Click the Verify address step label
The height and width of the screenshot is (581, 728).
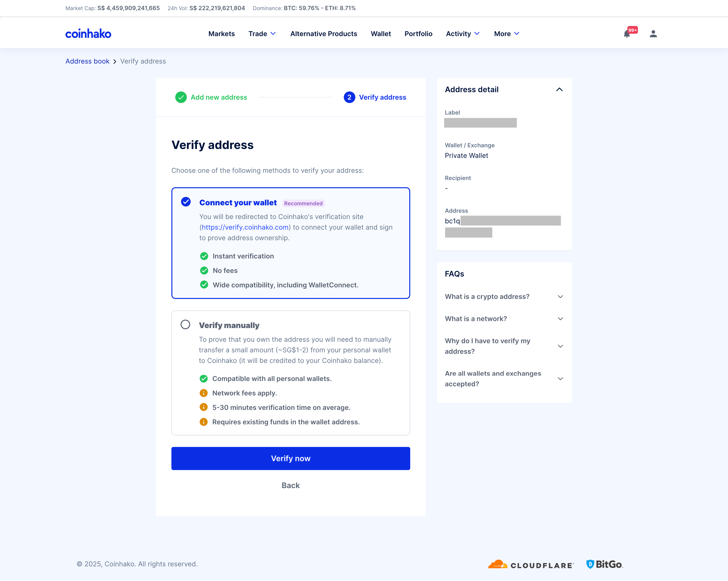pos(382,97)
